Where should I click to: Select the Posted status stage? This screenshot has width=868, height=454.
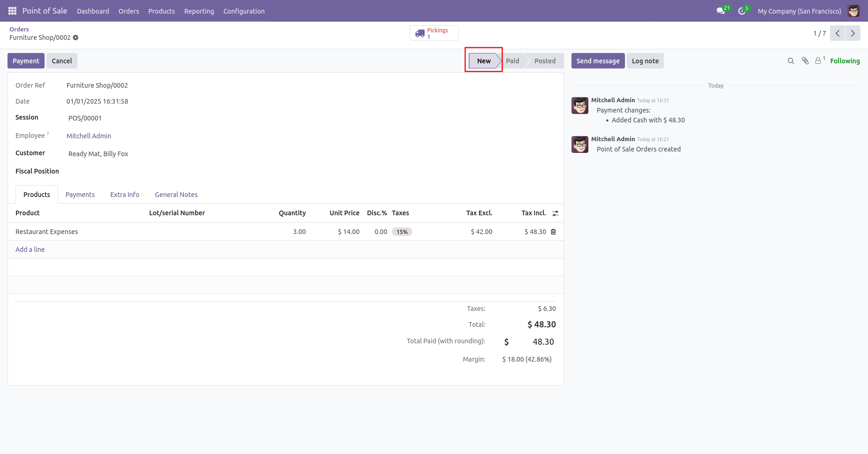click(545, 61)
